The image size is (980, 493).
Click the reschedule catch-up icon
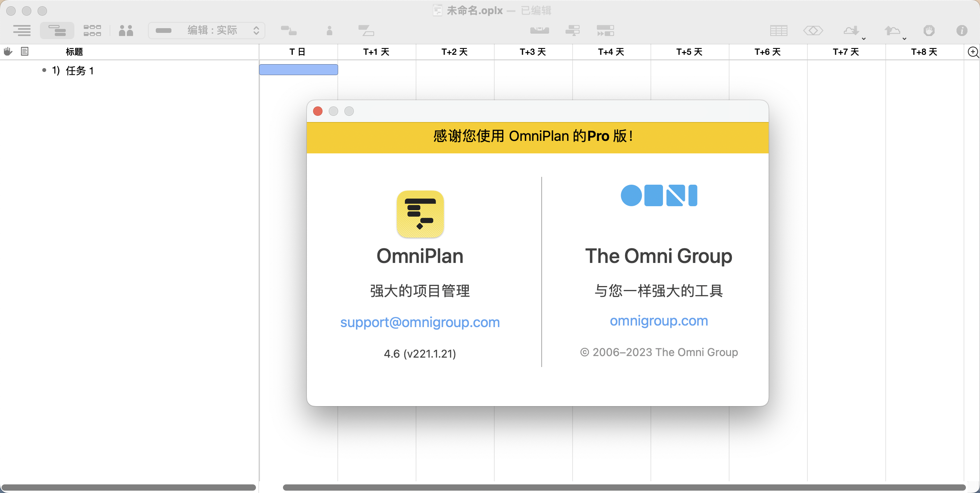pos(605,31)
